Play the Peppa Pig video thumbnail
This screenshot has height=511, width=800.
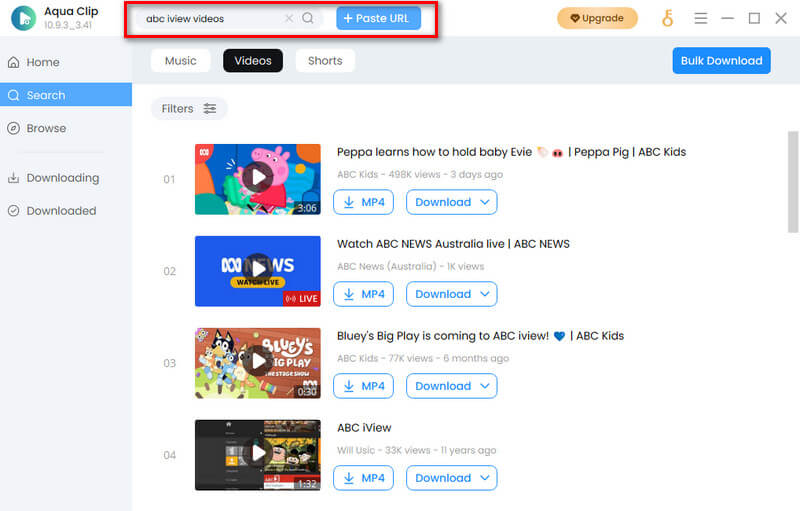[258, 179]
